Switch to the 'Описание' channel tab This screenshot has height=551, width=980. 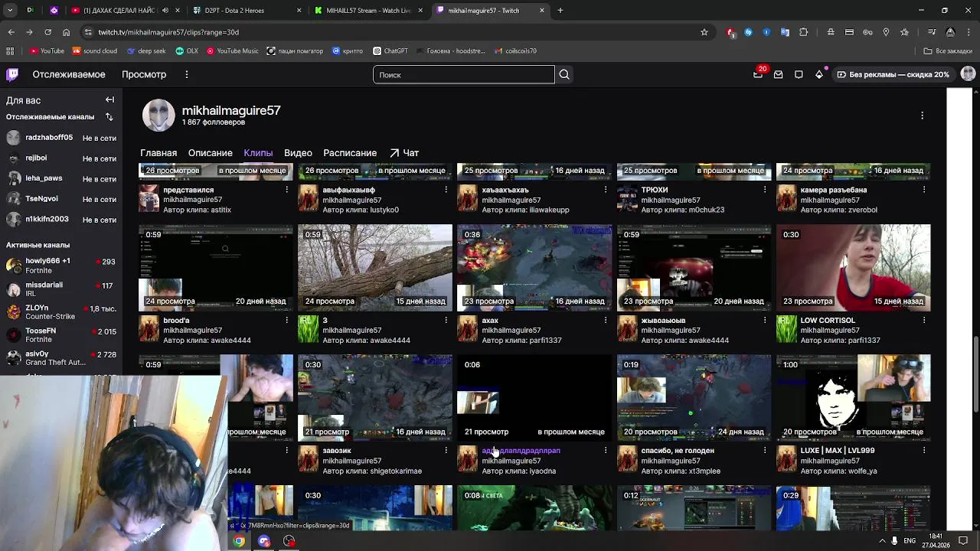pyautogui.click(x=210, y=153)
